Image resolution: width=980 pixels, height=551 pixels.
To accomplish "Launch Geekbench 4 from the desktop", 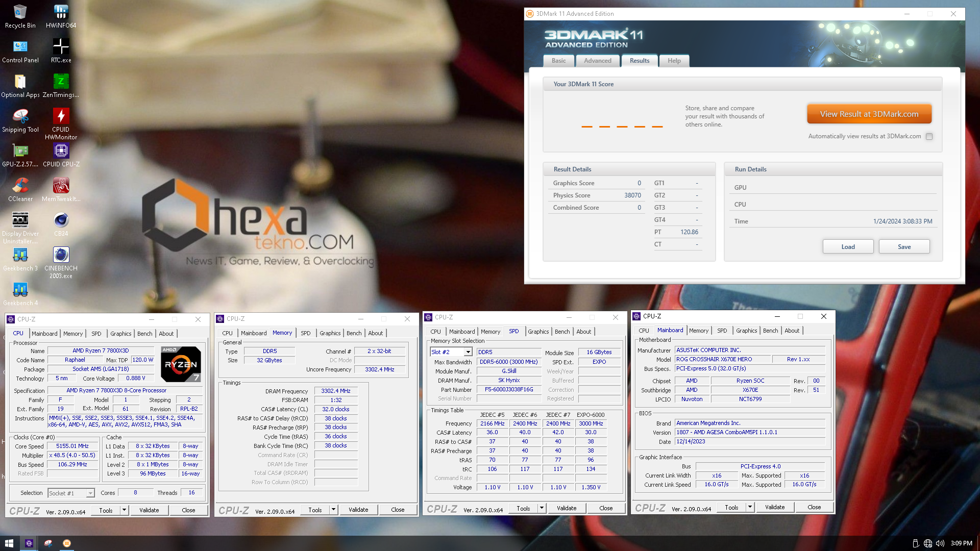I will point(20,294).
